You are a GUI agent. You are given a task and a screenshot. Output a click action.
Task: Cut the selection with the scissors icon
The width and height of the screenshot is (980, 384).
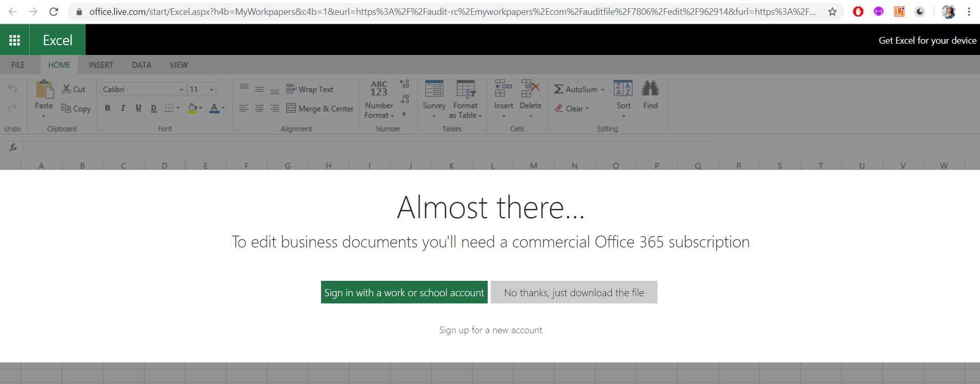coord(66,89)
